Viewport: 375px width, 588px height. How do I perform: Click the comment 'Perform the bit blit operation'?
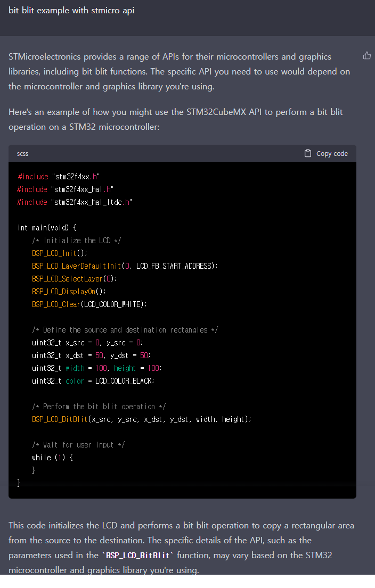pyautogui.click(x=99, y=407)
